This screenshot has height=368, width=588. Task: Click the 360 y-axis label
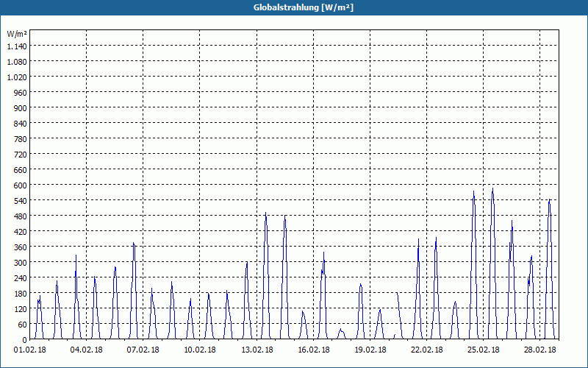click(x=21, y=247)
